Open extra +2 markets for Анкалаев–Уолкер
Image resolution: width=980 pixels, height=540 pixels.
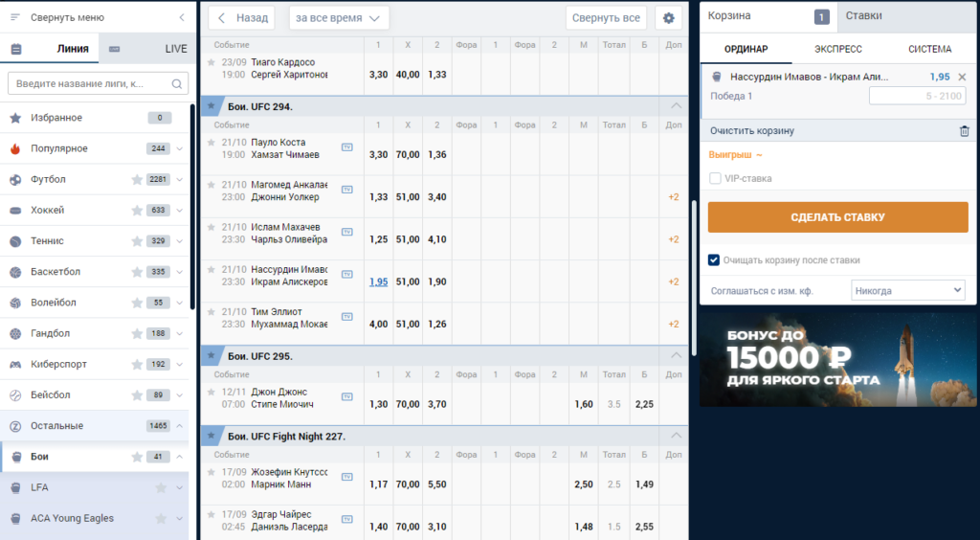click(x=673, y=197)
